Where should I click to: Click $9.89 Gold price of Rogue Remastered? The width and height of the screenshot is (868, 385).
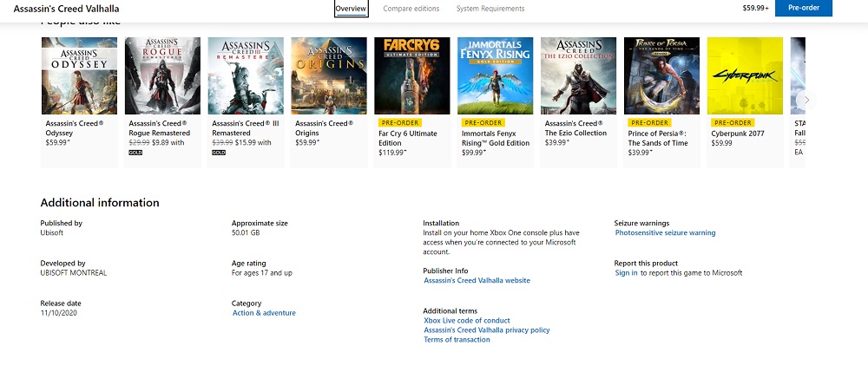[161, 143]
